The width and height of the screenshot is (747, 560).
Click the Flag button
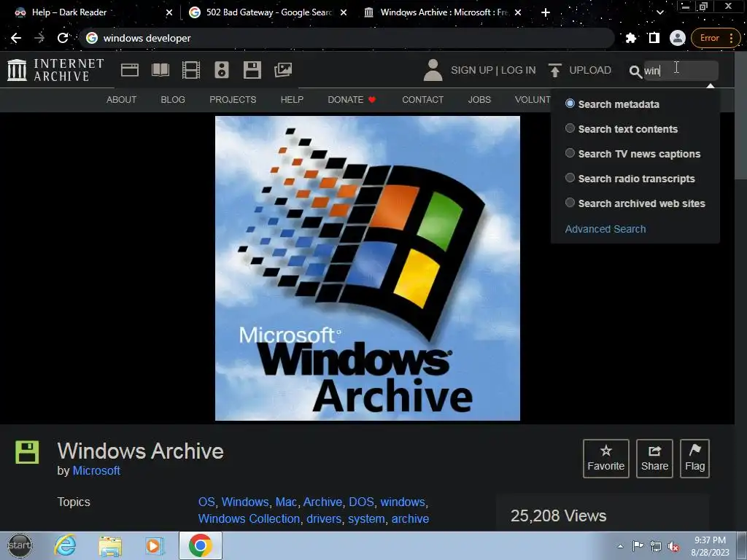tap(695, 459)
